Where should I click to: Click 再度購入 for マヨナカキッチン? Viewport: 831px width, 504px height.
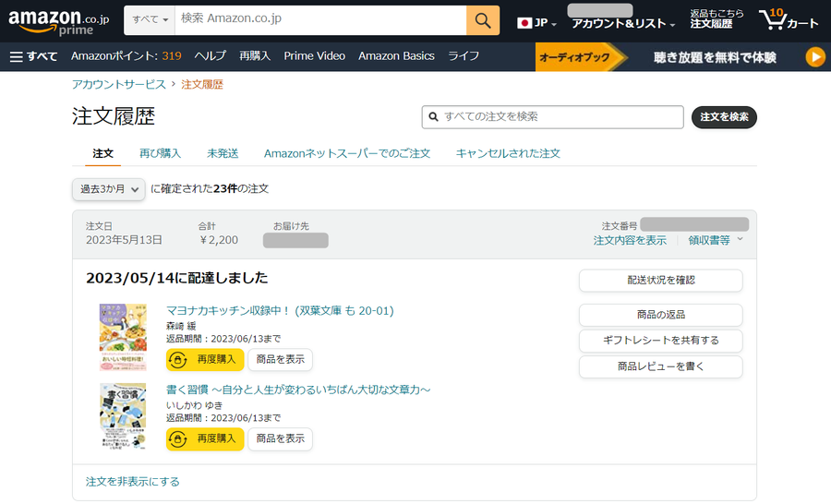click(x=205, y=360)
